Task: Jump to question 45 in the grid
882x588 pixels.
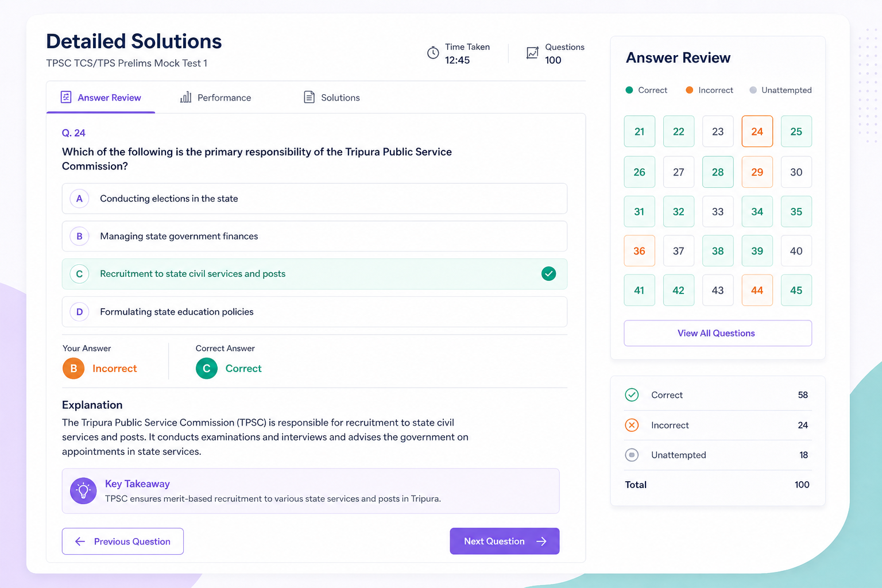Action: (796, 291)
